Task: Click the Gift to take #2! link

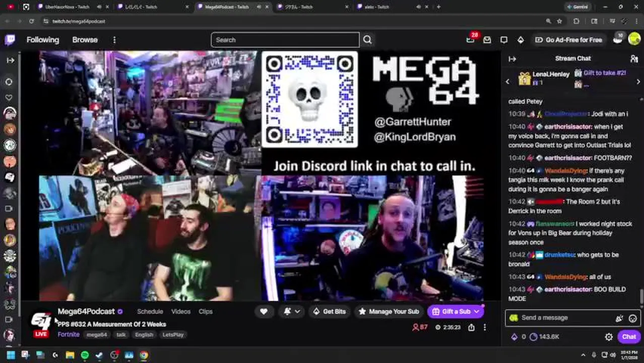Action: 604,73
